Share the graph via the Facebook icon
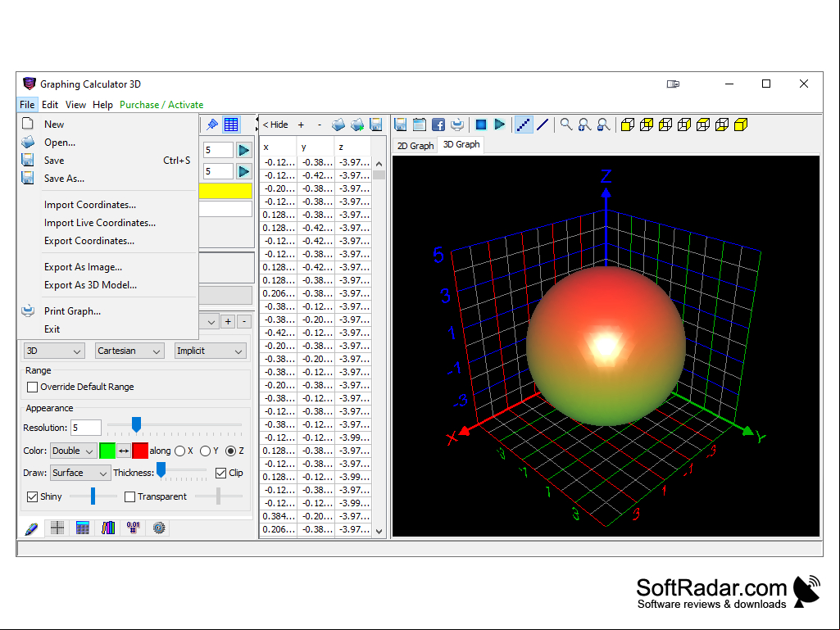The height and width of the screenshot is (630, 840). [x=438, y=125]
